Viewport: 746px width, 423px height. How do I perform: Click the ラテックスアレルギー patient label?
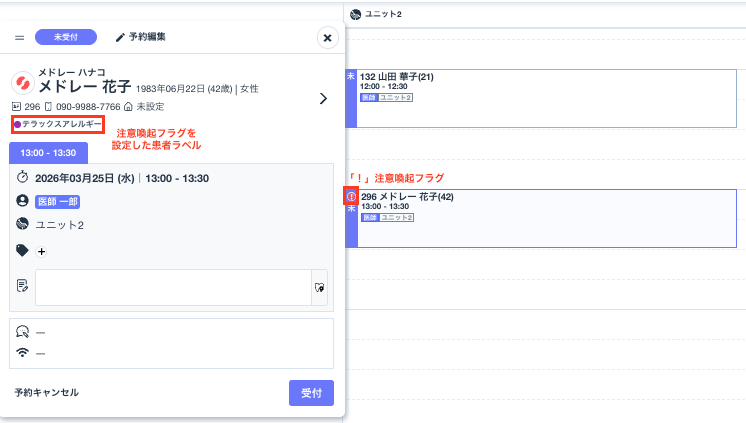[x=58, y=124]
